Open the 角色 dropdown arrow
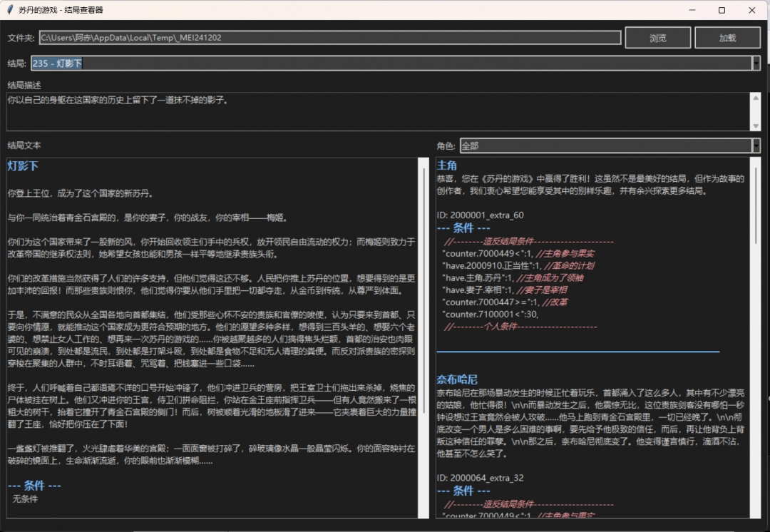Viewport: 770px width, 532px height. point(756,145)
